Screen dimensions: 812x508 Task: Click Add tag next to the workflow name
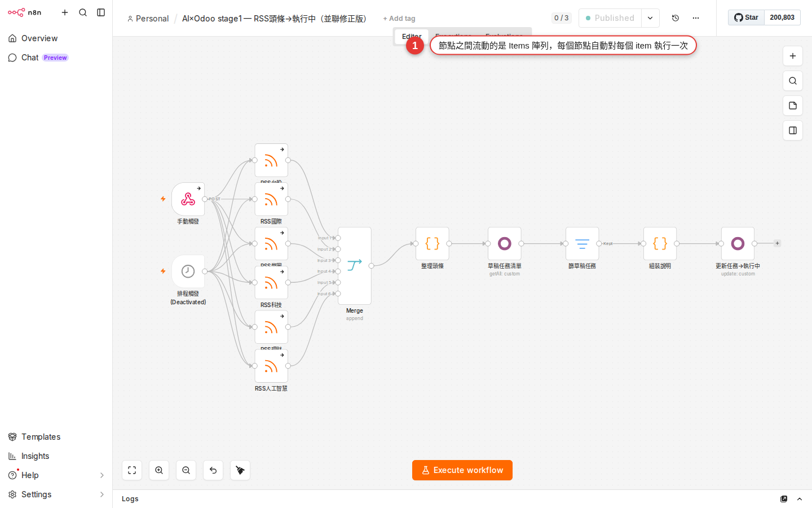[399, 19]
